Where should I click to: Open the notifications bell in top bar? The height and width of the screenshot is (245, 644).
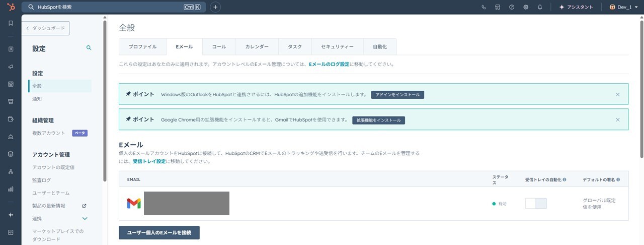pyautogui.click(x=540, y=7)
